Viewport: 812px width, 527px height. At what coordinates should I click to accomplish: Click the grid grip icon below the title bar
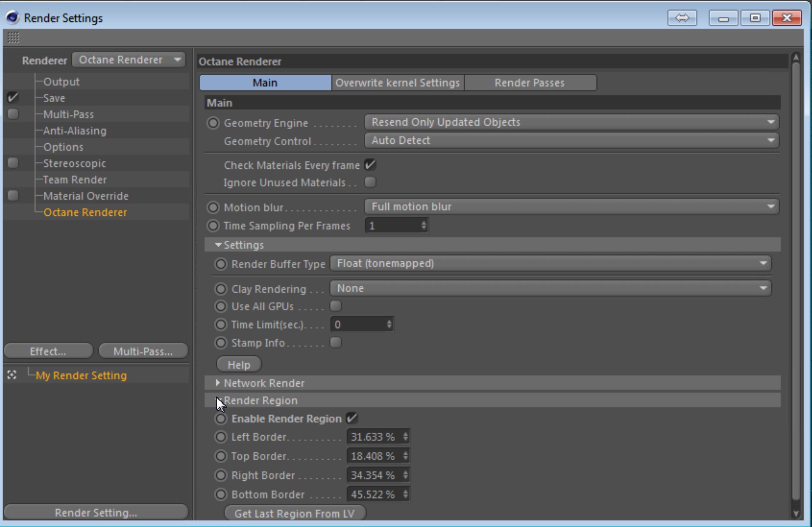click(x=13, y=37)
